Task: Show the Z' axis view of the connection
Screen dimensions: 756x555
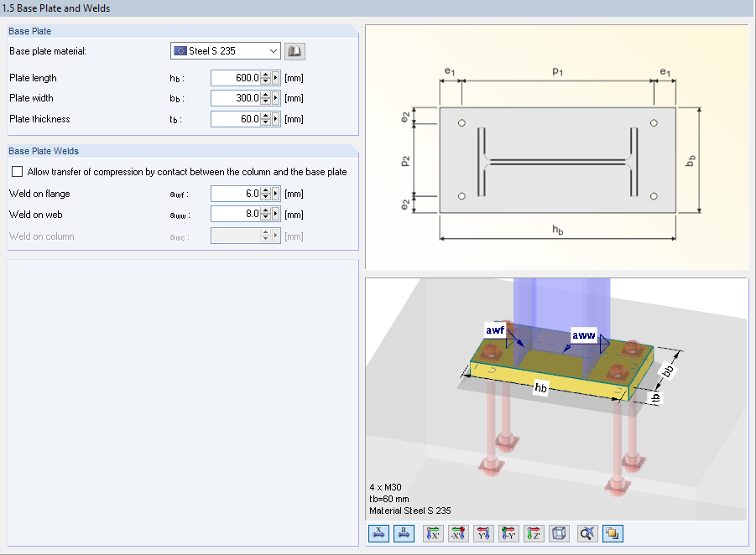Action: click(x=534, y=533)
